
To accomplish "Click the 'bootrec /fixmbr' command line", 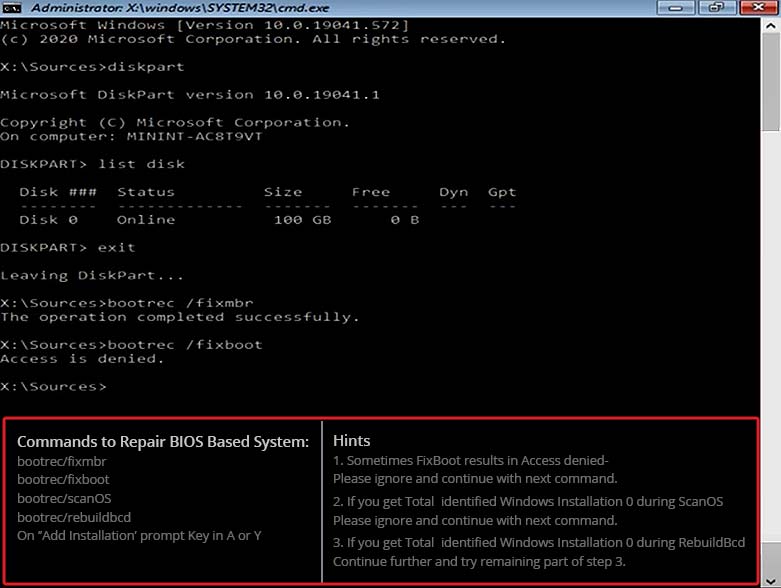I will tap(127, 303).
